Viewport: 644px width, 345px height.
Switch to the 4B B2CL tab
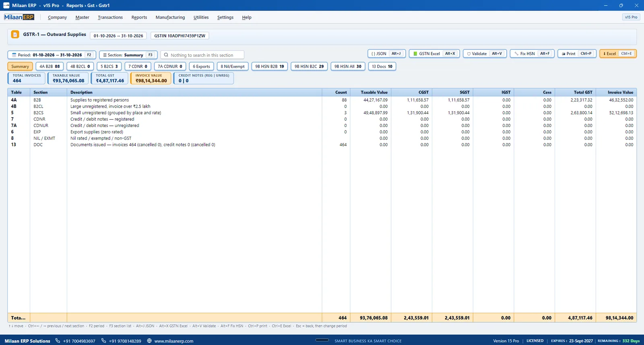click(x=80, y=67)
